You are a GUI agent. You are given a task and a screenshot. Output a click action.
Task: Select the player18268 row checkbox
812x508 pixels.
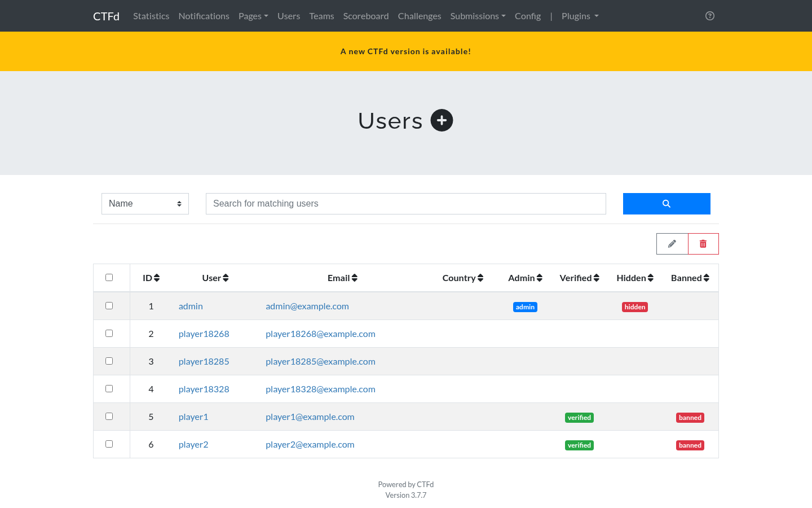point(109,333)
